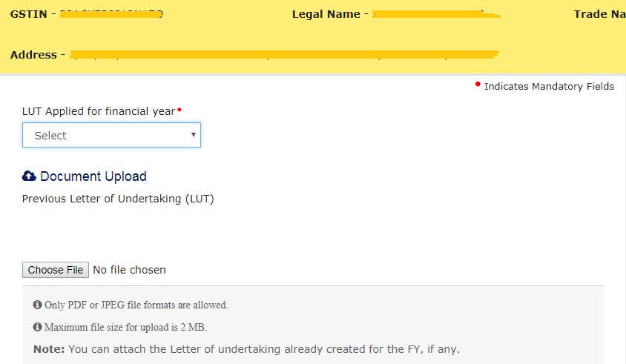
Task: Click the red dot beside Indicates Mandatory Fields
Action: (478, 84)
